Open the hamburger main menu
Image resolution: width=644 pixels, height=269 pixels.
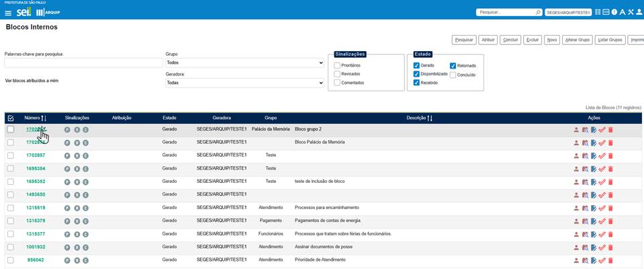7,12
